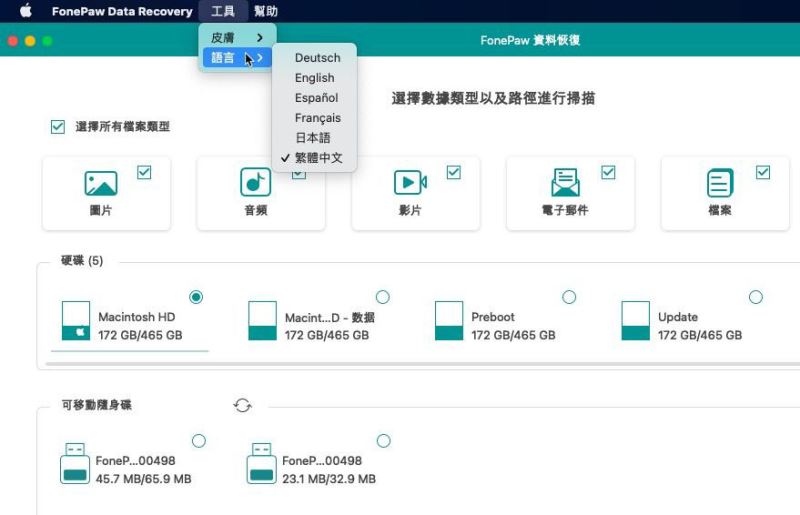Click the horizontal scrollbar under hard drives
The height and width of the screenshot is (515, 800).
(422, 364)
